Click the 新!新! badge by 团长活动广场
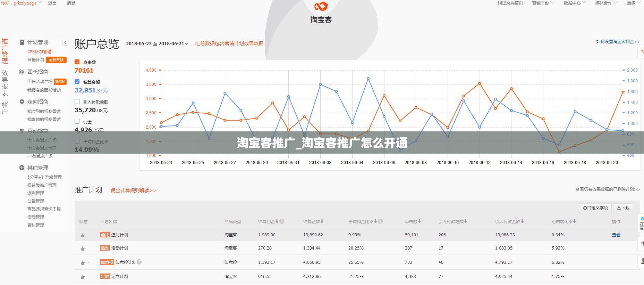This screenshot has width=644, height=285. click(60, 82)
